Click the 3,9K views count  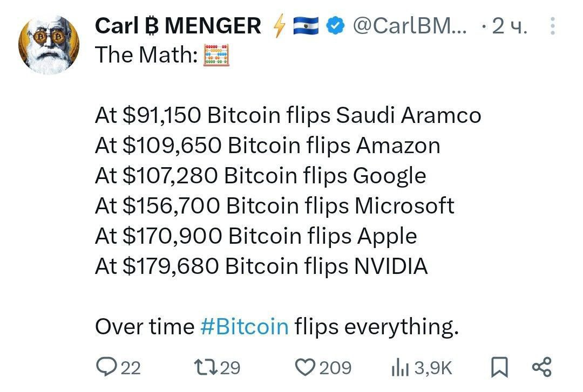[x=433, y=368]
